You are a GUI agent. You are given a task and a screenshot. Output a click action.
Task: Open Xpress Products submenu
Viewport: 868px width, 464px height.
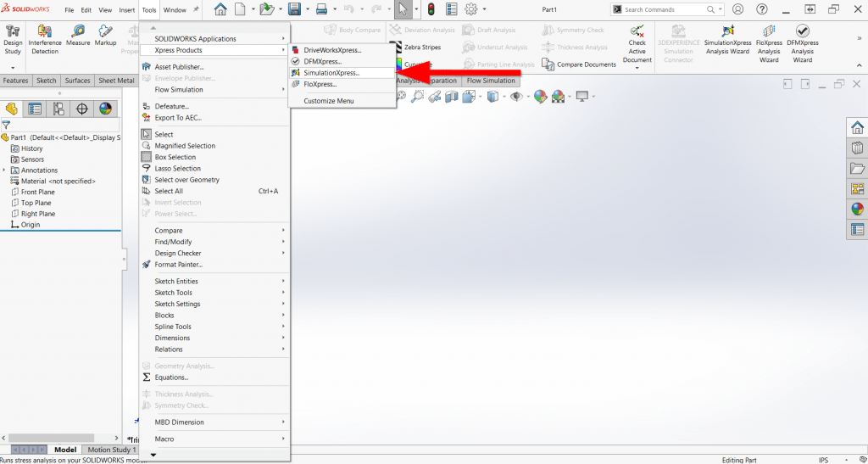click(x=214, y=50)
